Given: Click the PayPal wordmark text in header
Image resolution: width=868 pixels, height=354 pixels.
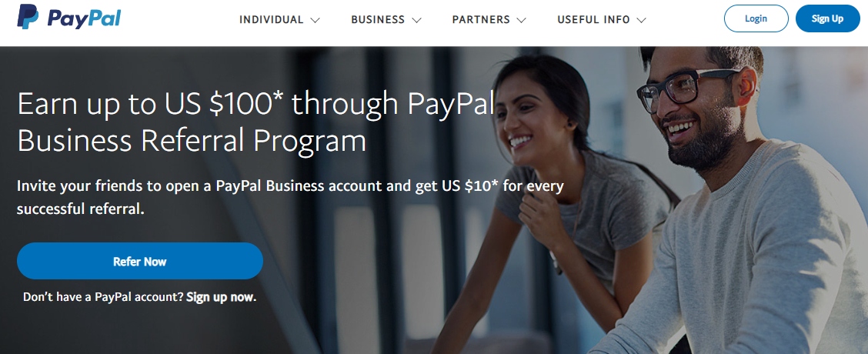Looking at the screenshot, I should pos(84,18).
